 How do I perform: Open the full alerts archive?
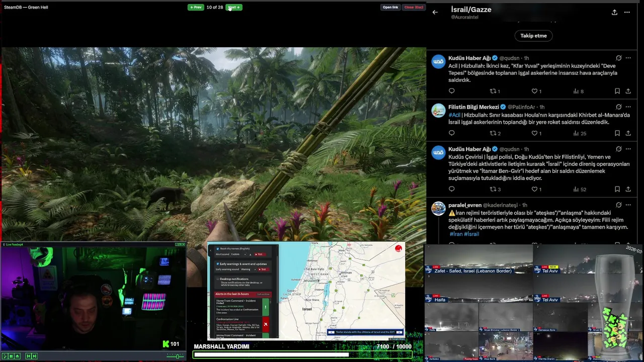point(264,294)
